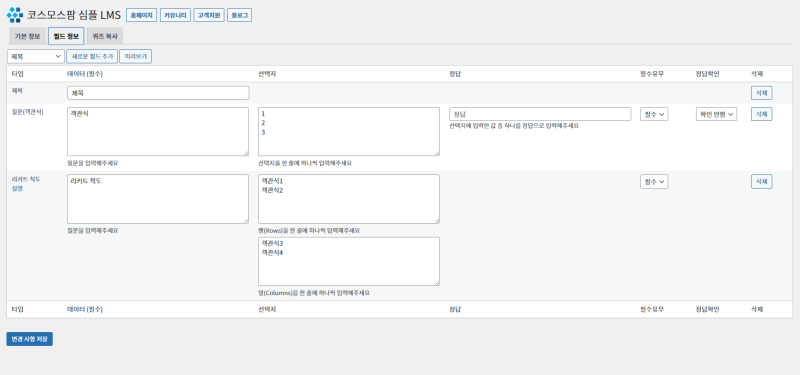The height and width of the screenshot is (375, 800).
Task: Open the 블로그 header button
Action: (239, 15)
